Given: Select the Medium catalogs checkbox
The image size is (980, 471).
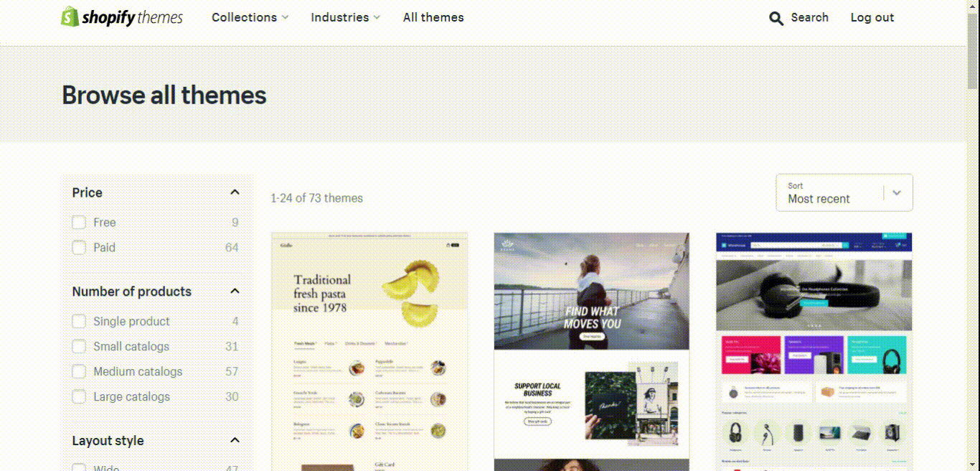Looking at the screenshot, I should [x=79, y=372].
